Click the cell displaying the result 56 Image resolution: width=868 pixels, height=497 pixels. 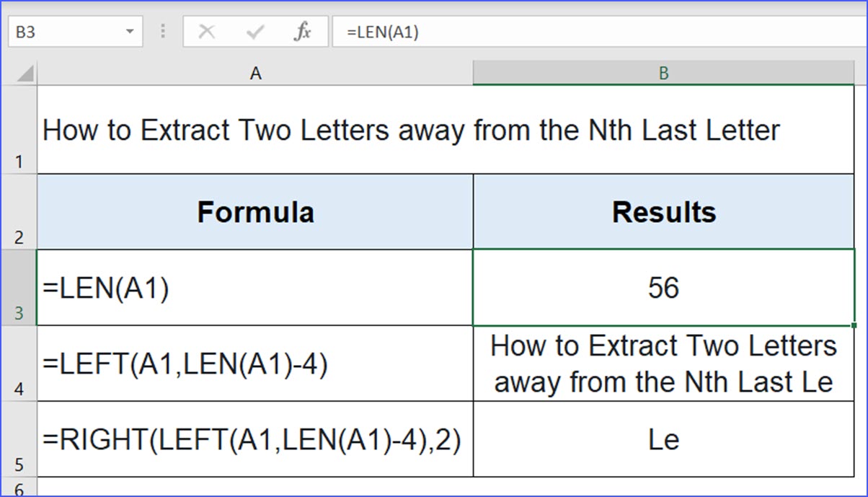pyautogui.click(x=663, y=287)
